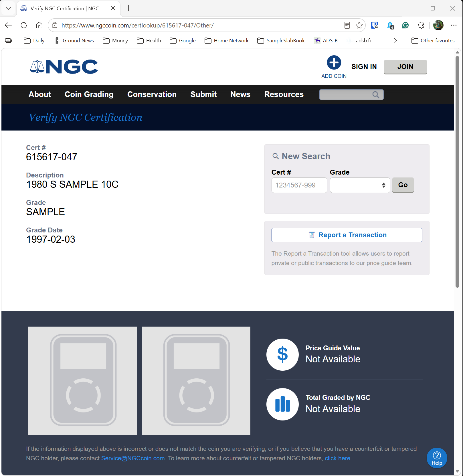Screen dimensions: 463x476
Task: Open the Coin Grading menu
Action: click(x=89, y=94)
